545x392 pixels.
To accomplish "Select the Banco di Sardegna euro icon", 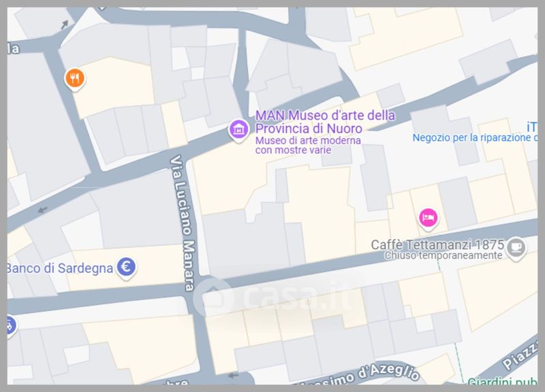I will tap(125, 268).
